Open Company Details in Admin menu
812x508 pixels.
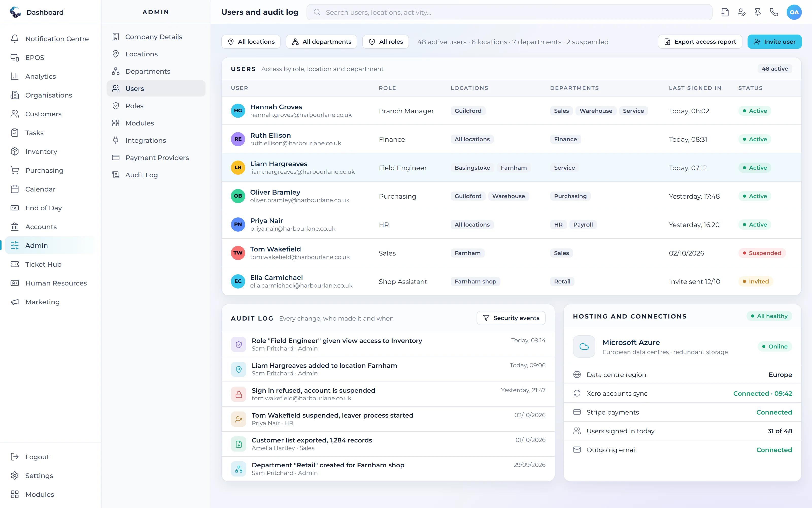point(156,37)
